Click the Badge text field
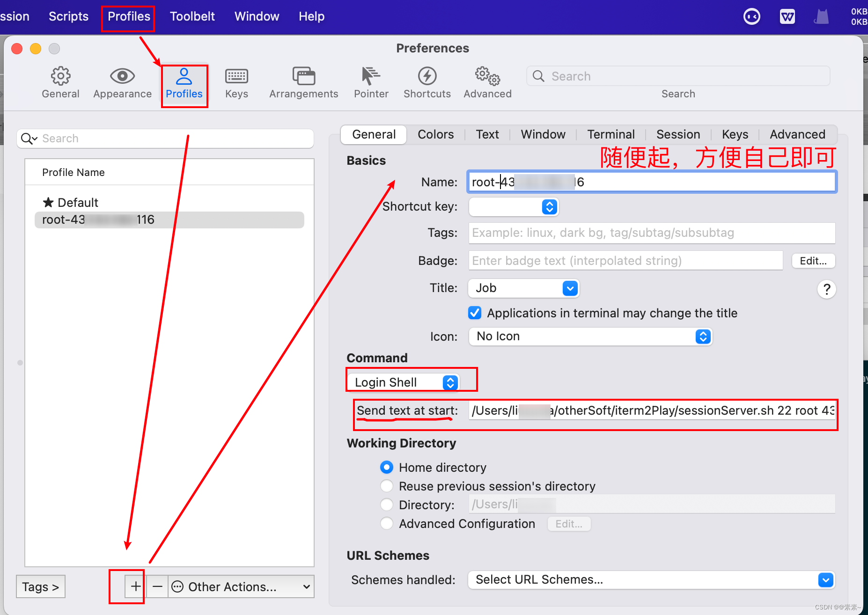 625,261
